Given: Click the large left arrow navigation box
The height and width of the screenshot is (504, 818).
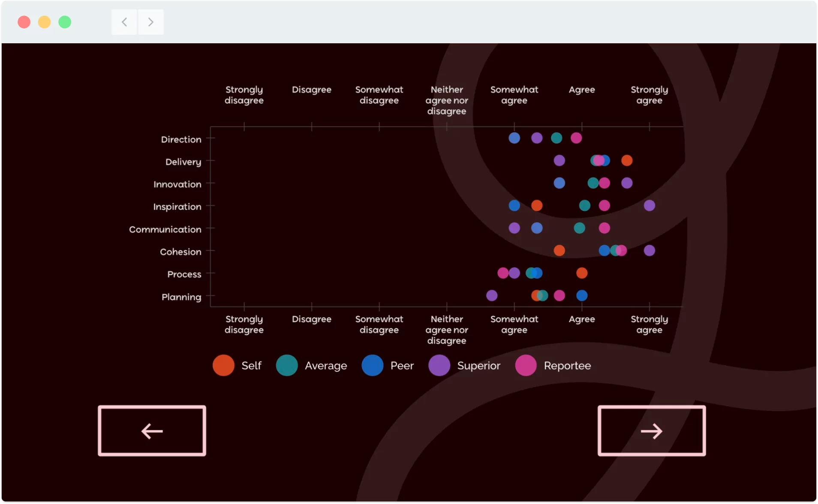Looking at the screenshot, I should (x=152, y=431).
